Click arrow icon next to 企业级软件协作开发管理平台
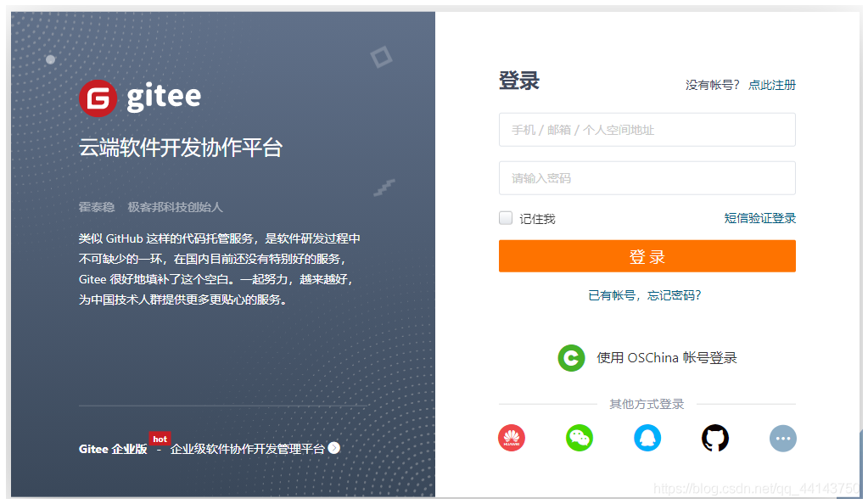 point(333,447)
